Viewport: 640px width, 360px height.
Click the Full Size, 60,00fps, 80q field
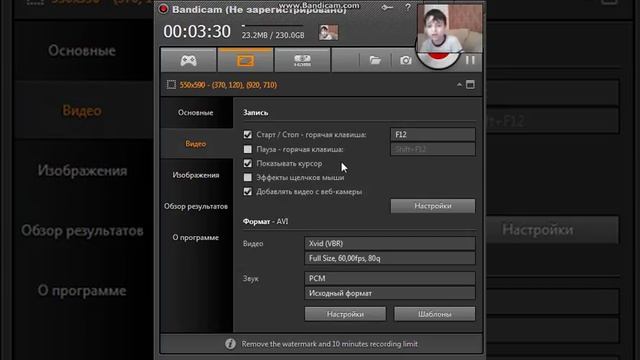click(x=389, y=258)
